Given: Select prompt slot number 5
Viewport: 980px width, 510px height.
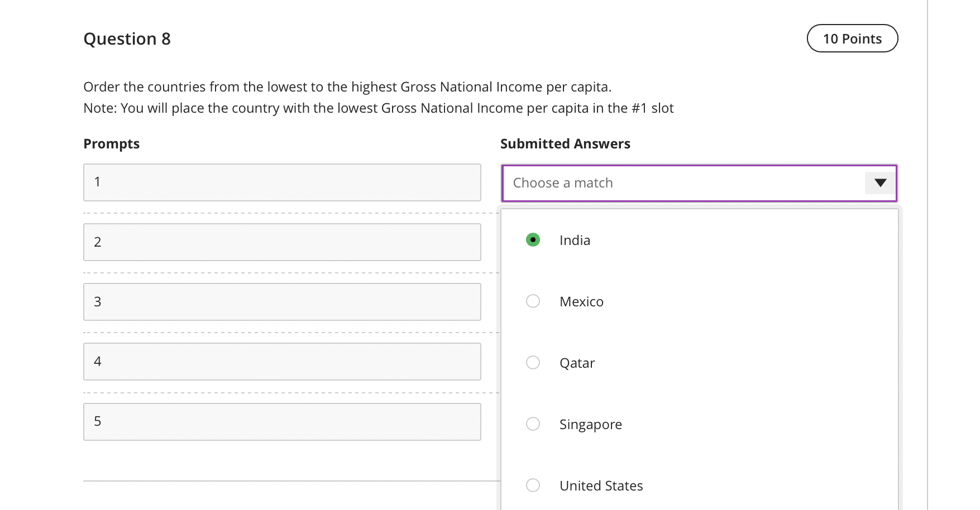Looking at the screenshot, I should (282, 421).
